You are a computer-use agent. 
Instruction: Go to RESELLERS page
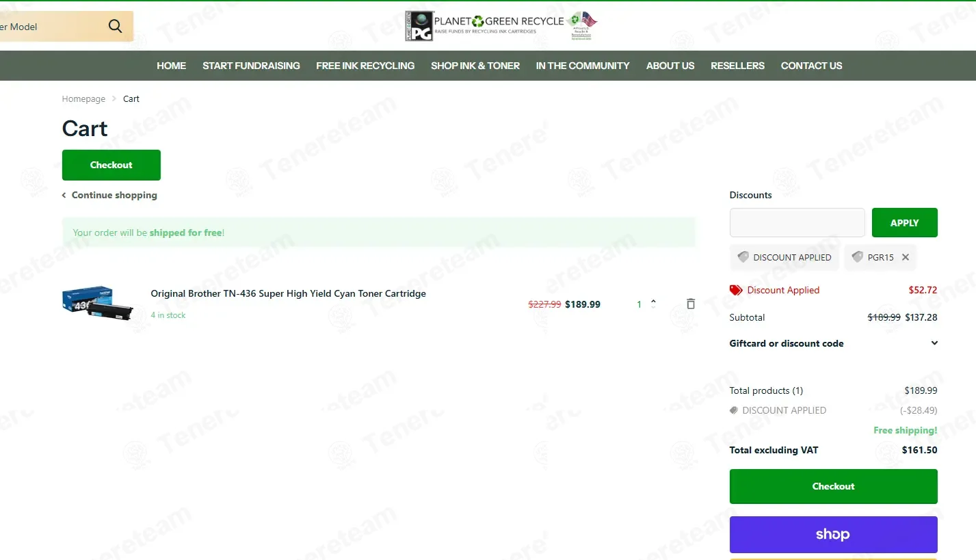[737, 66]
